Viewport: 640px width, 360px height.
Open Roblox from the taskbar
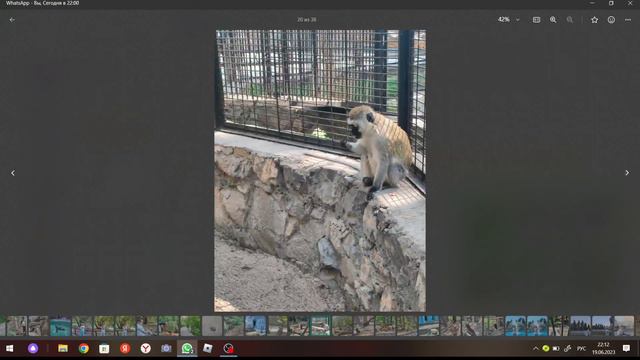(x=208, y=349)
